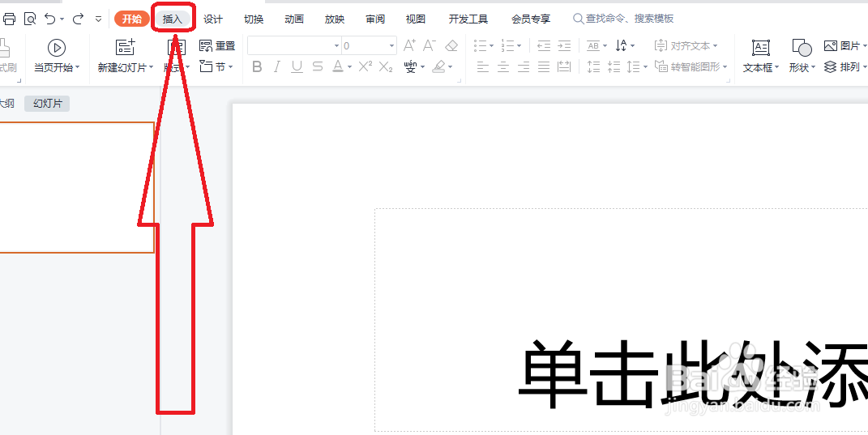Apply a bulleted list with the bullets icon
This screenshot has width=868, height=435.
(481, 45)
